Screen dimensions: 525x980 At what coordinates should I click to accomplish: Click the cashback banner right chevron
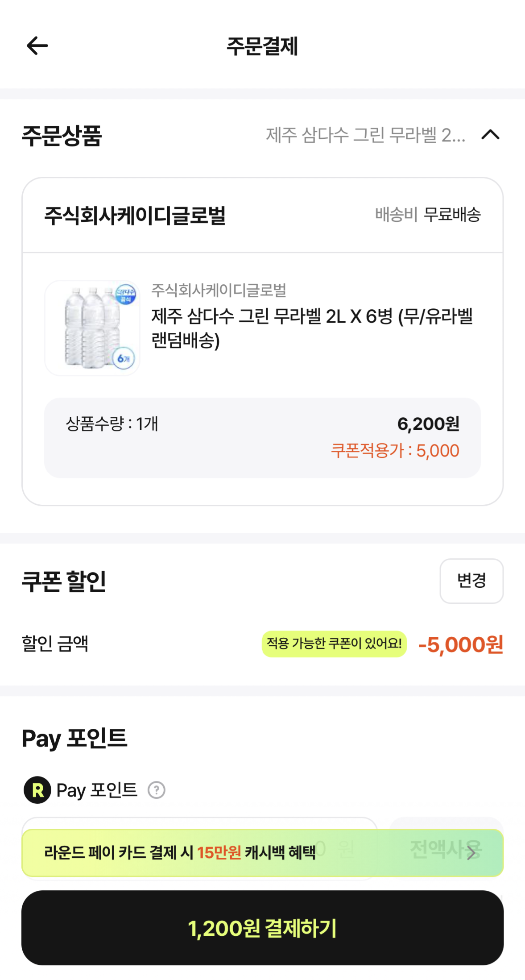click(471, 853)
